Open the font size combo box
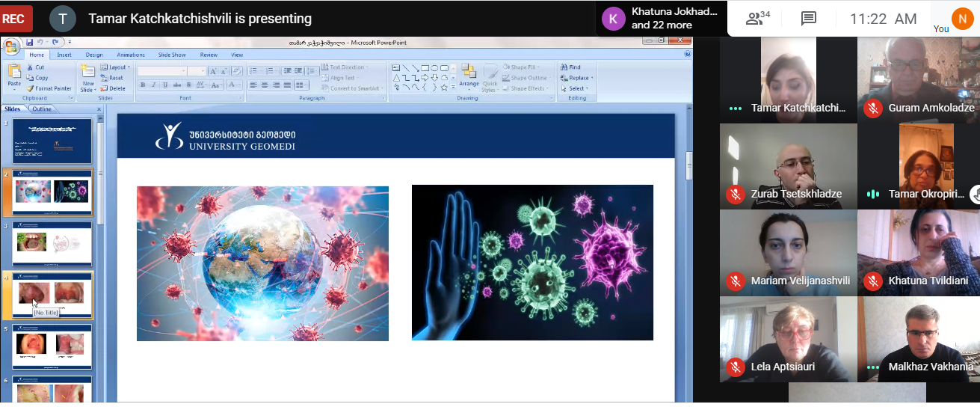980x410 pixels. click(x=197, y=71)
